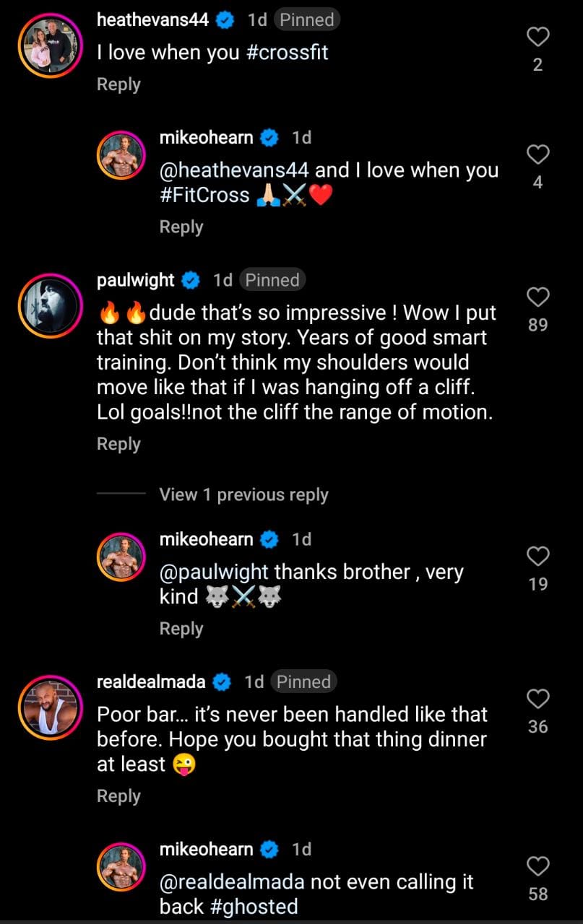Like realdealmada's Poor bar comment
Viewport: 583px width, 924px height.
[537, 698]
